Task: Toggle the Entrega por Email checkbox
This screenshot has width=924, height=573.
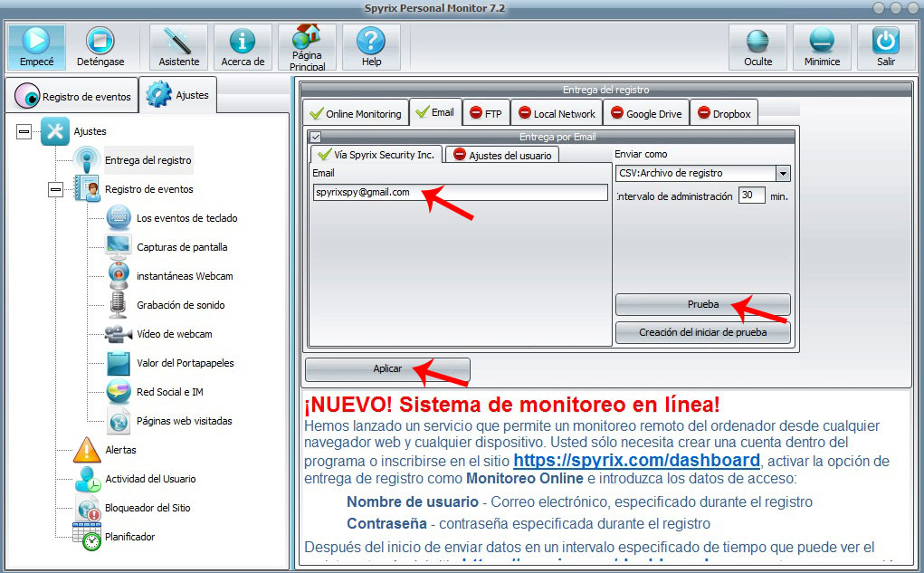Action: tap(316, 137)
